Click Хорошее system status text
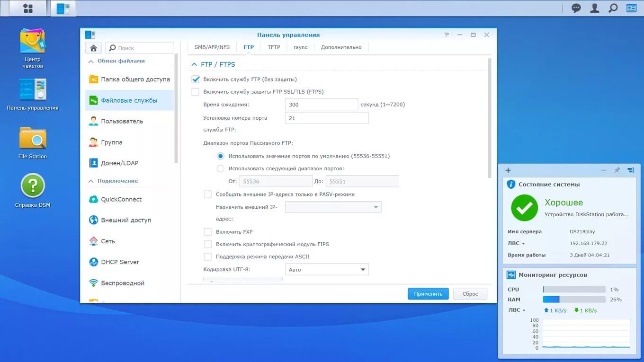Screen dimensions: 644x362 click(563, 203)
